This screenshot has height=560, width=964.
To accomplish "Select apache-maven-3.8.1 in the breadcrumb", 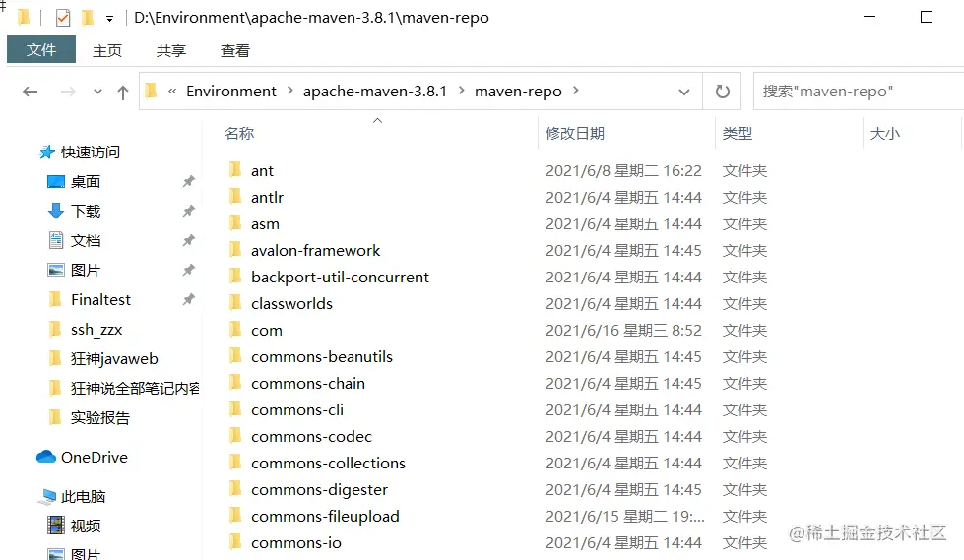I will [375, 91].
